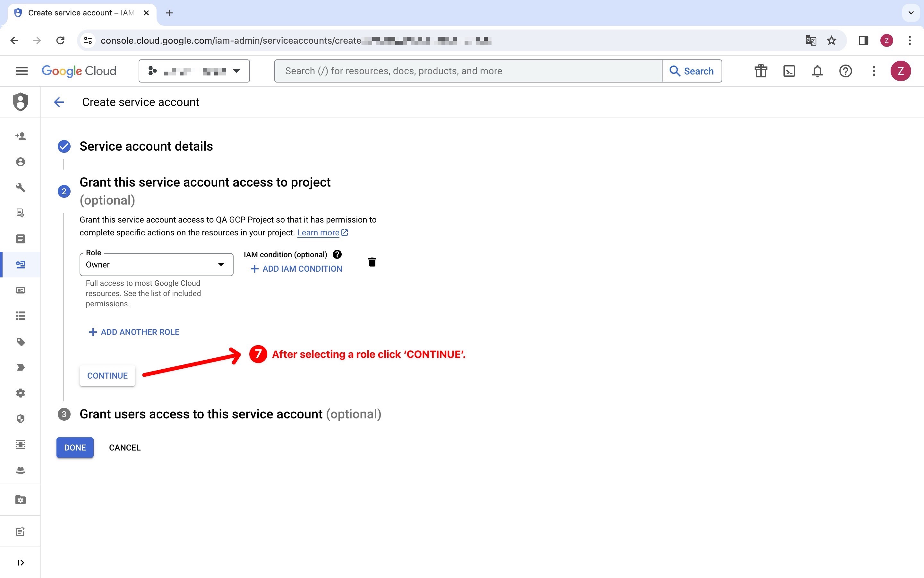Screen dimensions: 924x578
Task: Click the blue DONE button
Action: click(x=75, y=447)
